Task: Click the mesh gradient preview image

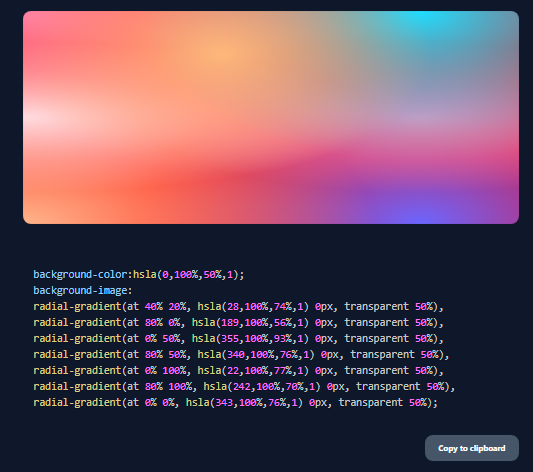Action: tap(271, 118)
